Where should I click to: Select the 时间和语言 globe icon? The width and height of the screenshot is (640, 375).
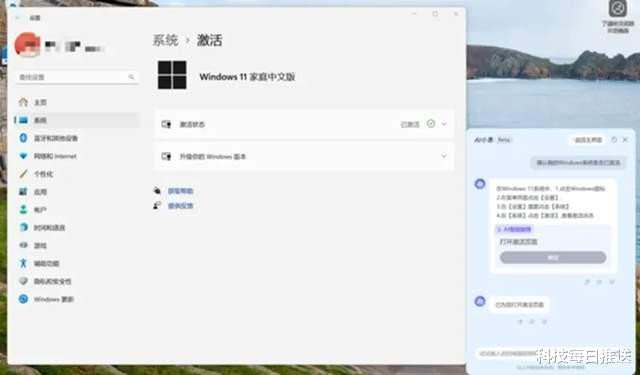tap(23, 227)
